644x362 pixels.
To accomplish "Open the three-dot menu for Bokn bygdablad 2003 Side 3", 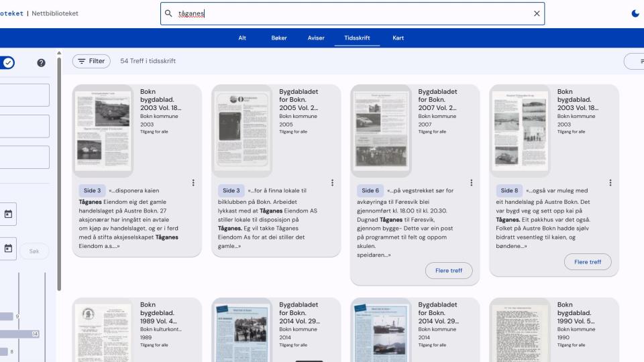I will click(193, 182).
